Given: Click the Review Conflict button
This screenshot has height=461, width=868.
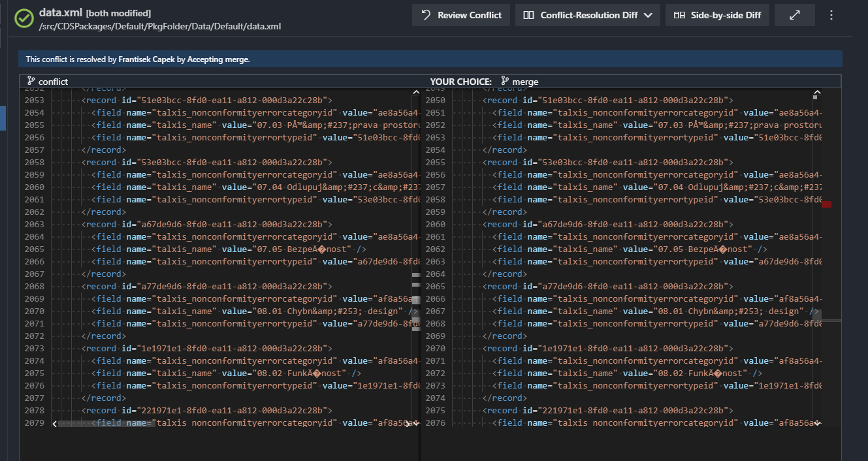Looking at the screenshot, I should [x=460, y=15].
